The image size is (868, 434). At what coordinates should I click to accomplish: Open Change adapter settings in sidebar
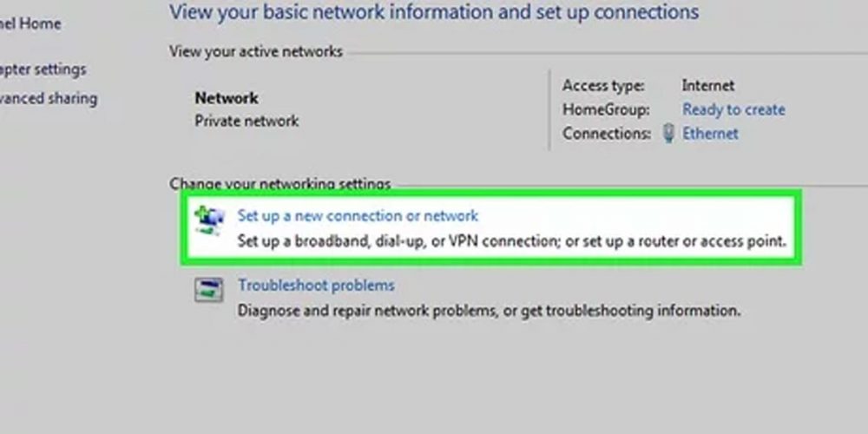(43, 69)
